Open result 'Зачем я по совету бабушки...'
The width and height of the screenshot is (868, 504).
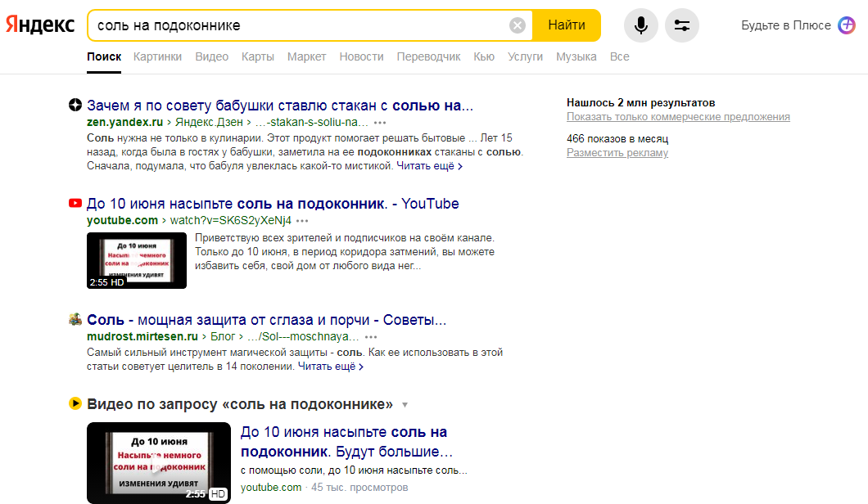click(280, 105)
